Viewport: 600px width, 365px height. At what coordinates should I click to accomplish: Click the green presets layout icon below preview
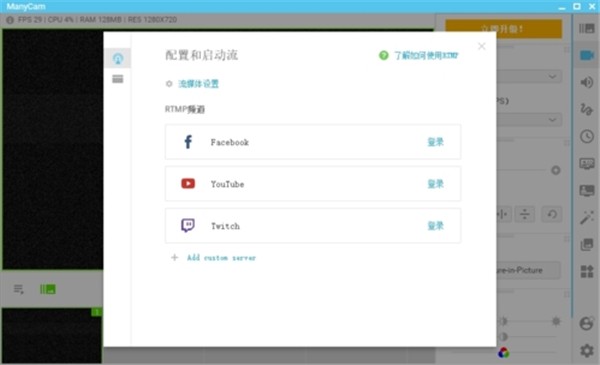48,289
